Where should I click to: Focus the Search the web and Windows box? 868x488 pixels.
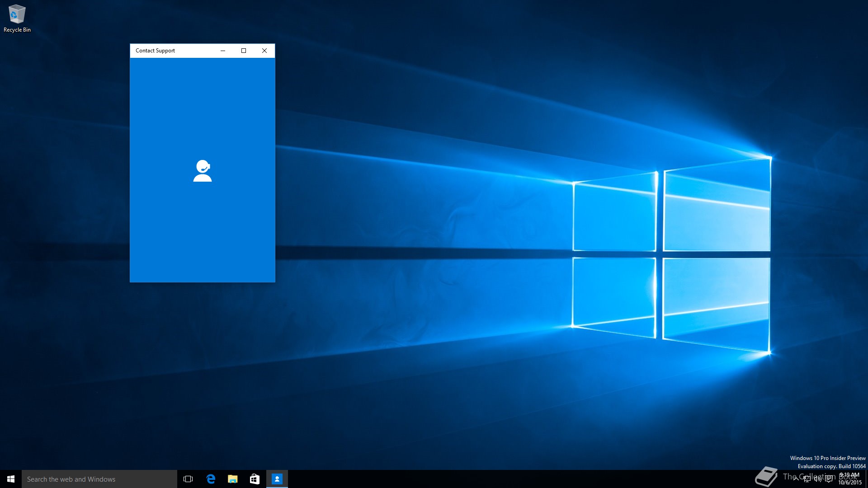point(99,479)
